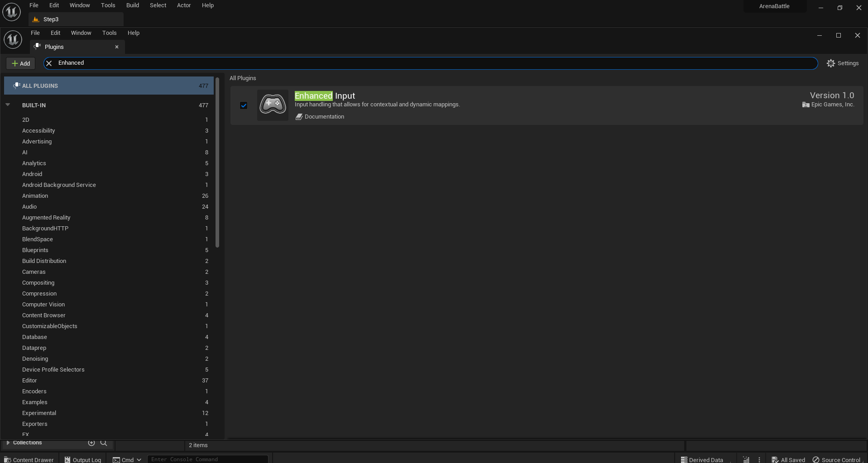This screenshot has height=463, width=868.
Task: Open Help menu in Plugins window
Action: point(134,33)
